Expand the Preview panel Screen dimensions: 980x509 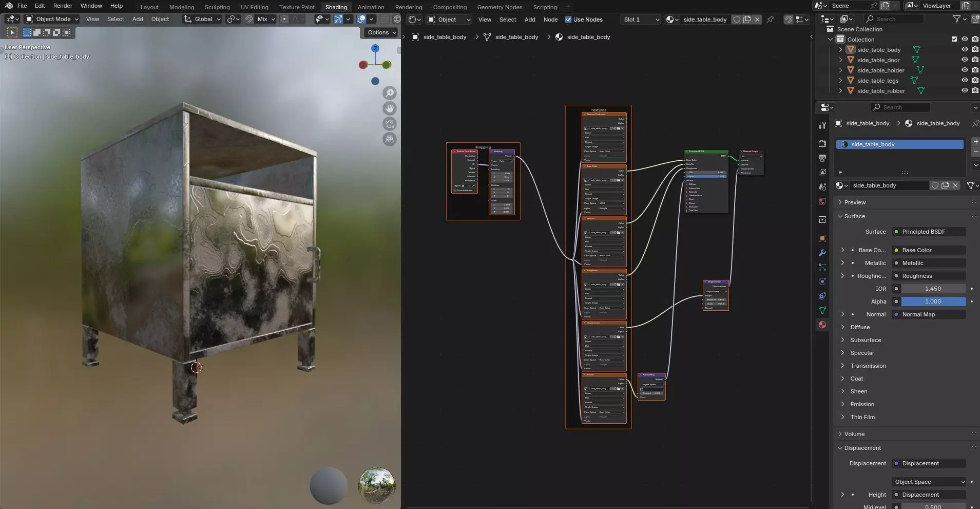[840, 202]
